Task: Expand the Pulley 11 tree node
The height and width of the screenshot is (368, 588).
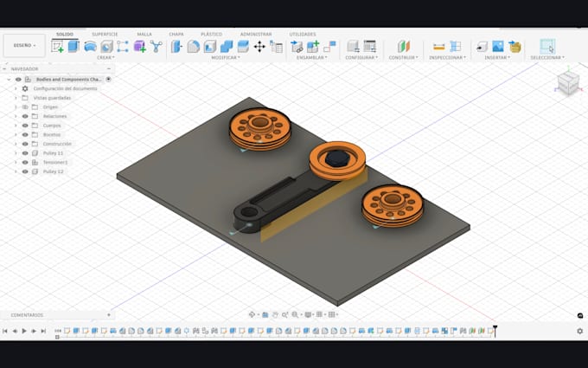Action: [16, 153]
